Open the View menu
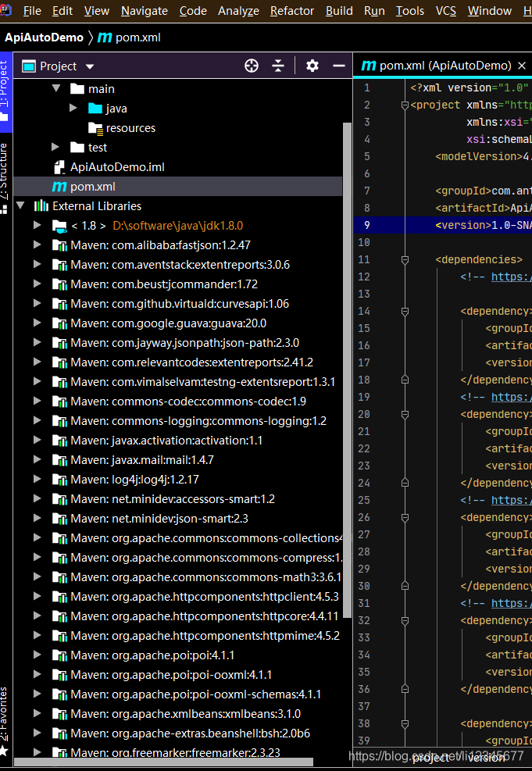The height and width of the screenshot is (771, 532). point(97,11)
